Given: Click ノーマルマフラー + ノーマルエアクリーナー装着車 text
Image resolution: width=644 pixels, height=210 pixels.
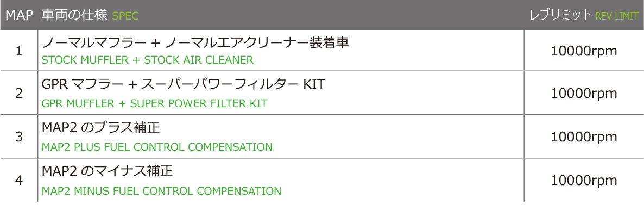Looking at the screenshot, I should click(x=195, y=42).
